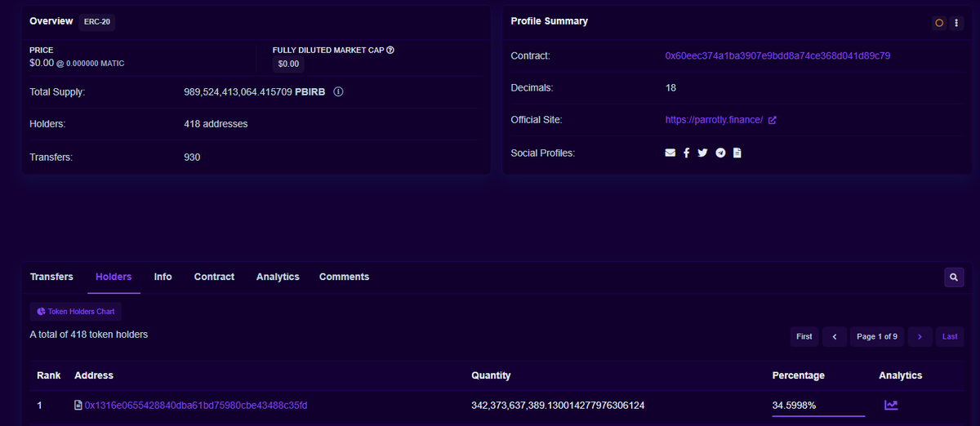This screenshot has width=980, height=426.
Task: Click the help icon beside Fully Diluted Market Cap
Action: pyautogui.click(x=390, y=50)
